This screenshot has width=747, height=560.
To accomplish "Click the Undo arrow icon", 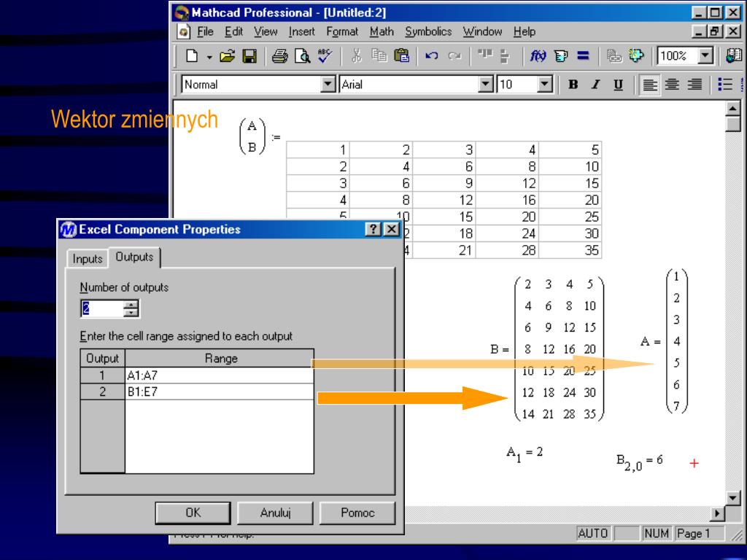I will tap(432, 55).
